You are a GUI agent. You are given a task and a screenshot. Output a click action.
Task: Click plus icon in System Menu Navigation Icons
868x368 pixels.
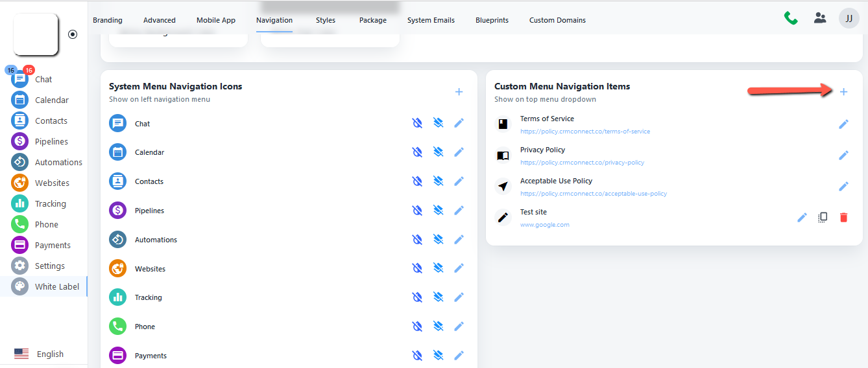click(x=459, y=92)
